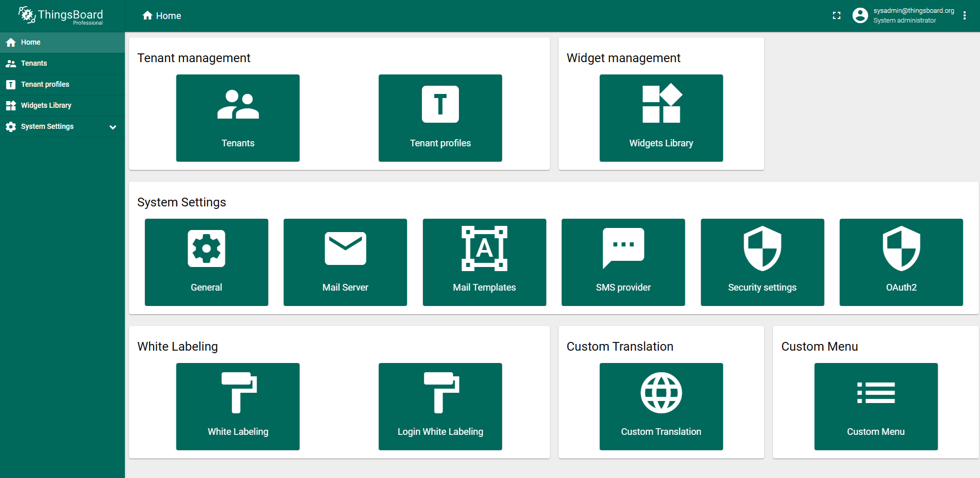
Task: Expand System Settings chevron in sidebar
Action: click(x=113, y=127)
